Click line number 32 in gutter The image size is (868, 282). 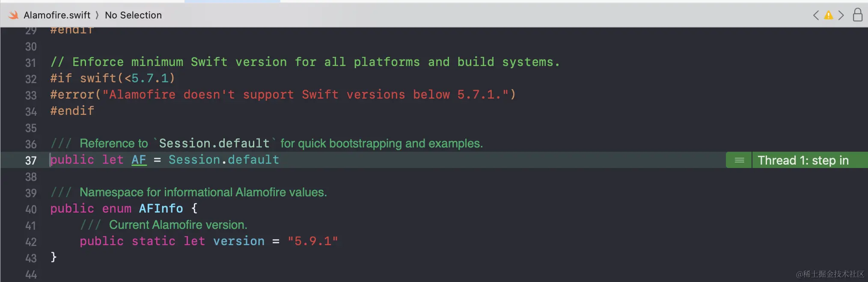(x=31, y=79)
